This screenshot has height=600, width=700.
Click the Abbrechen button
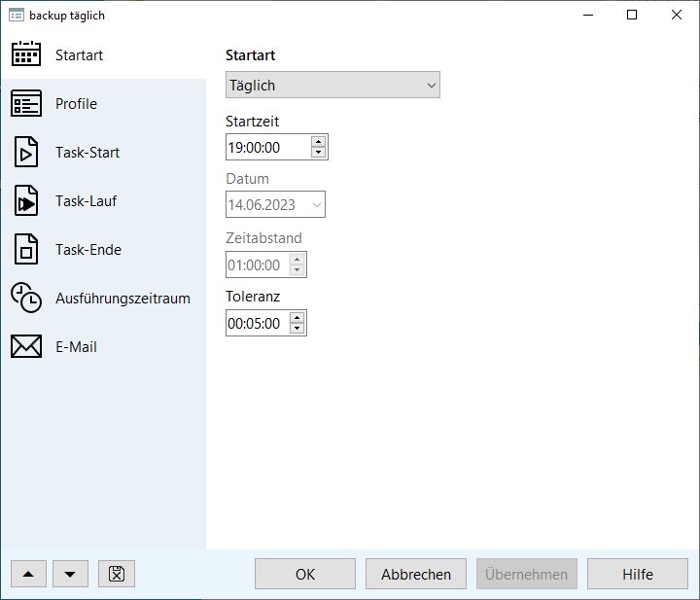416,574
